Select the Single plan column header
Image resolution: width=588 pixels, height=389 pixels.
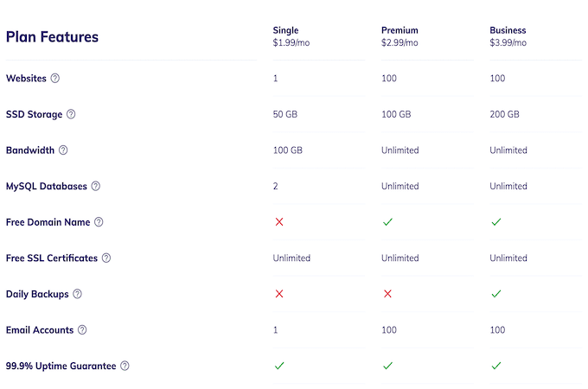coord(291,36)
